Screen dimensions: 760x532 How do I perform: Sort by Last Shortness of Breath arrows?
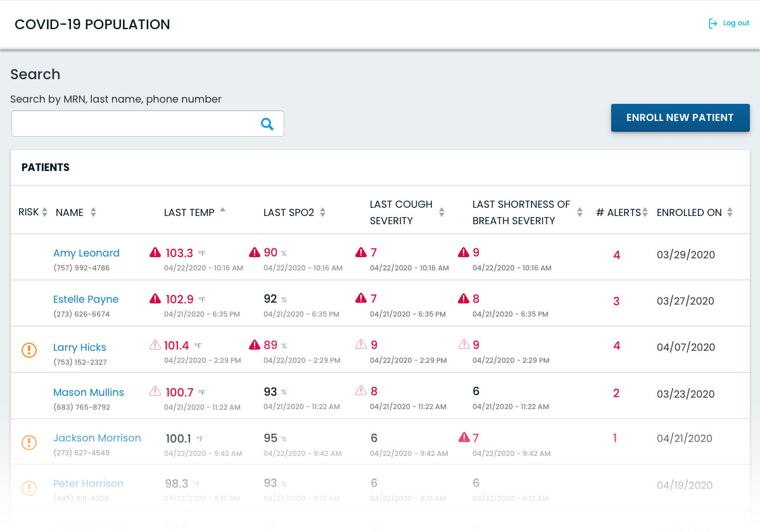click(579, 213)
